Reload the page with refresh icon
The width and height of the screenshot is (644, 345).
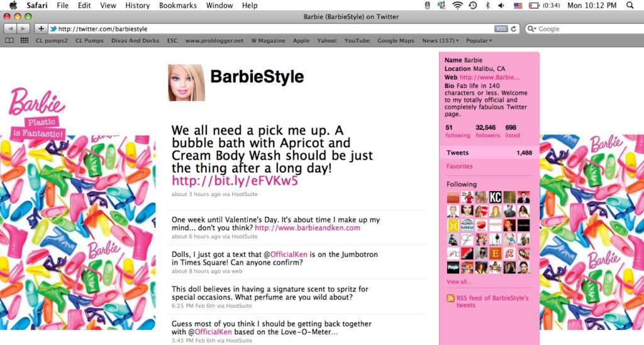coord(513,29)
